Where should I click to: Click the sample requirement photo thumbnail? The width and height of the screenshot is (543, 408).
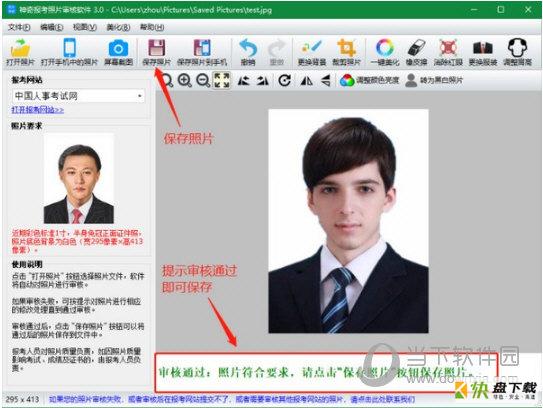click(x=79, y=179)
